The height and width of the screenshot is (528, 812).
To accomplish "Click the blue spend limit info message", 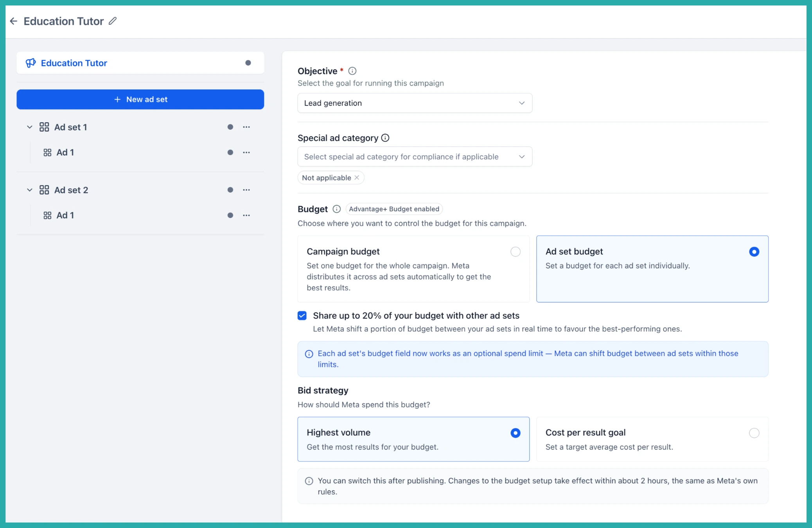I will [533, 359].
